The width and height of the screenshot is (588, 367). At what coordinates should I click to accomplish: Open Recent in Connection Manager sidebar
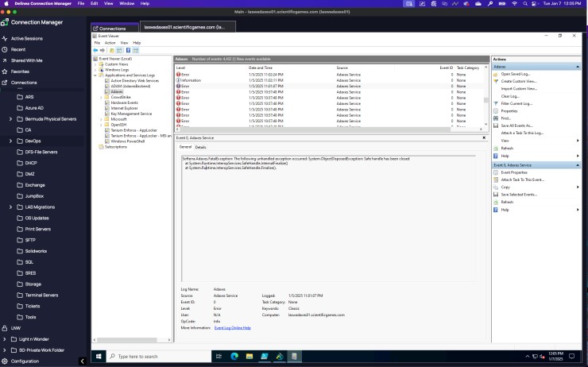pyautogui.click(x=18, y=49)
